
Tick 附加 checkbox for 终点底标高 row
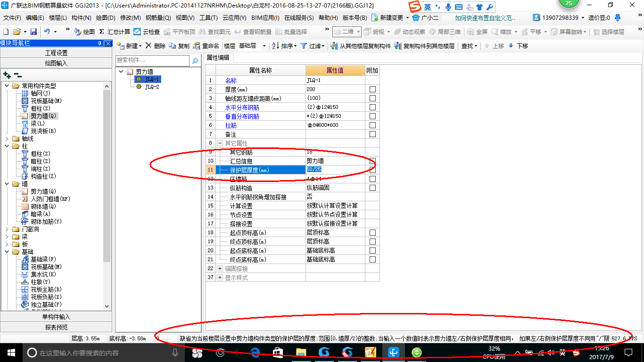(x=372, y=259)
